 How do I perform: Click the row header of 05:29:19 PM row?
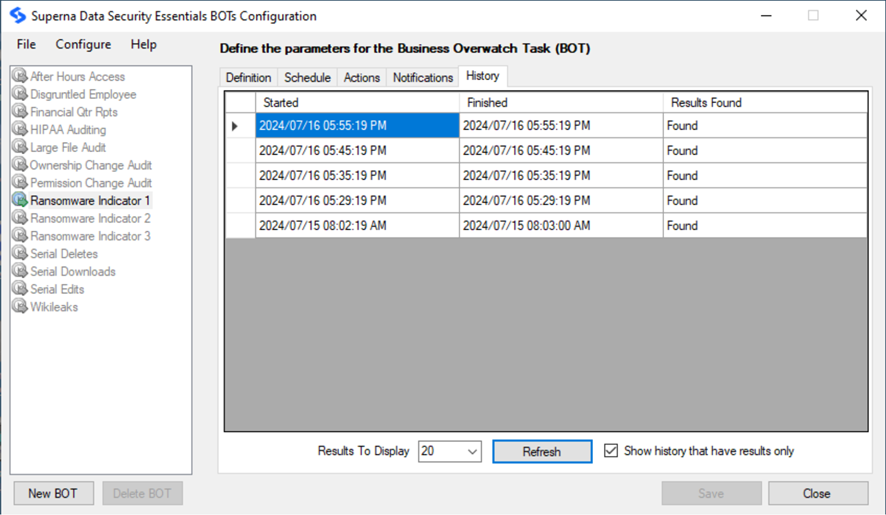tap(240, 200)
